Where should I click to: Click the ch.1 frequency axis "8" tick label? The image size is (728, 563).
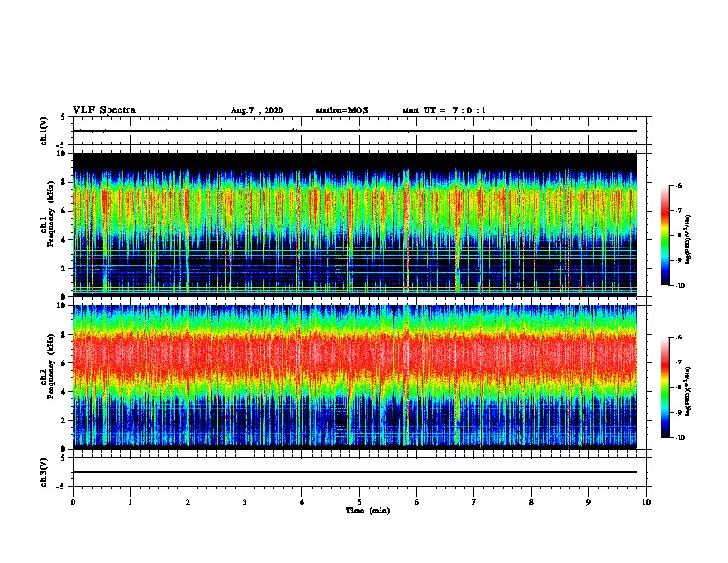tap(64, 182)
